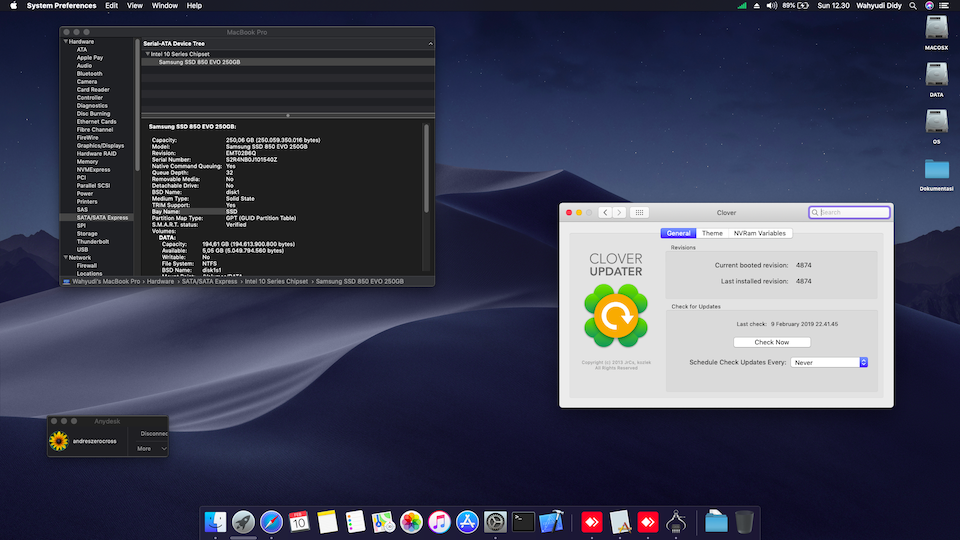Click the green signal bars menu icon
Screen dimensions: 960x540
[x=741, y=6]
